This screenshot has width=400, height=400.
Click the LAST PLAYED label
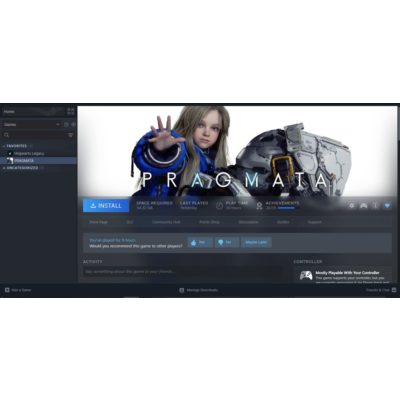pos(194,203)
